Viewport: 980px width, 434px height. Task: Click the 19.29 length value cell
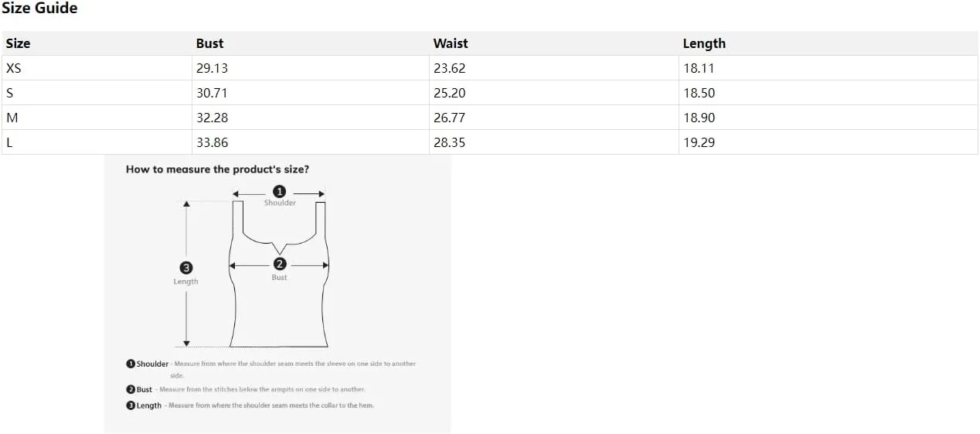829,142
